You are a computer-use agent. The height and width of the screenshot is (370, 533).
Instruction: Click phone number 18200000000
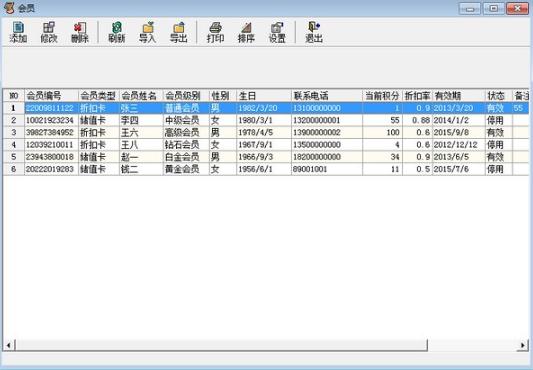tap(327, 157)
